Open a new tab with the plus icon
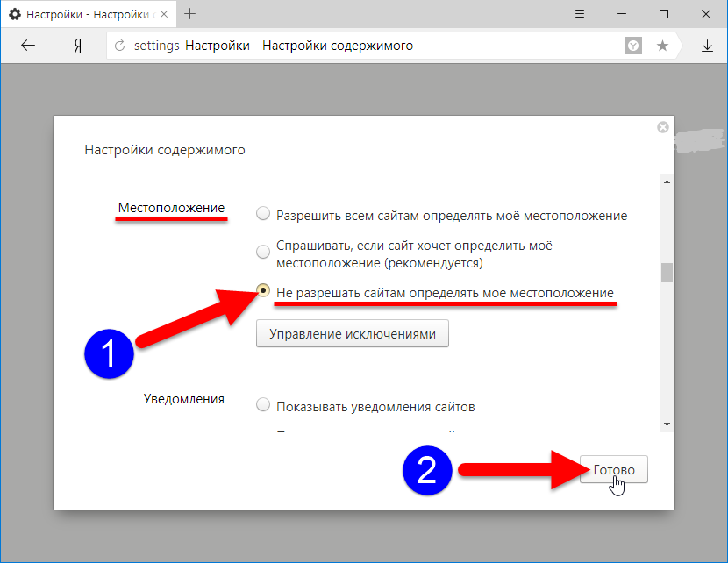The width and height of the screenshot is (728, 563). pyautogui.click(x=190, y=14)
